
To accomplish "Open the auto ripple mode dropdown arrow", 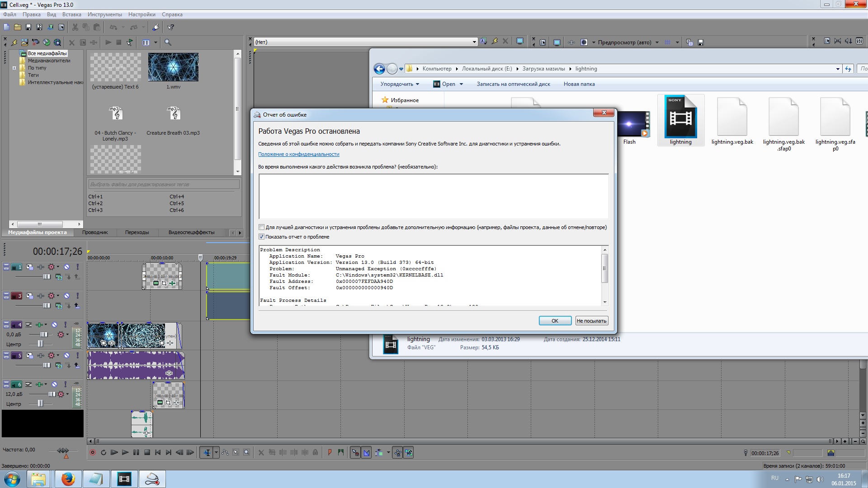I will 388,453.
